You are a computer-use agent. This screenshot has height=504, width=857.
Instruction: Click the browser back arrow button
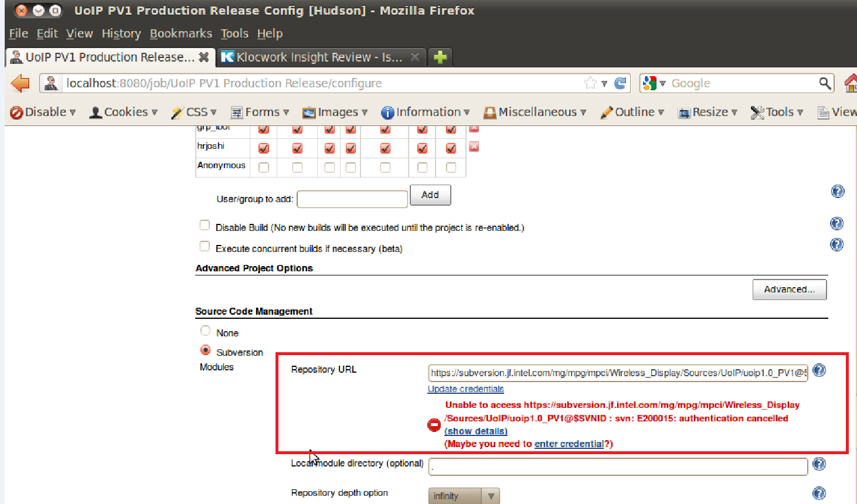click(21, 83)
